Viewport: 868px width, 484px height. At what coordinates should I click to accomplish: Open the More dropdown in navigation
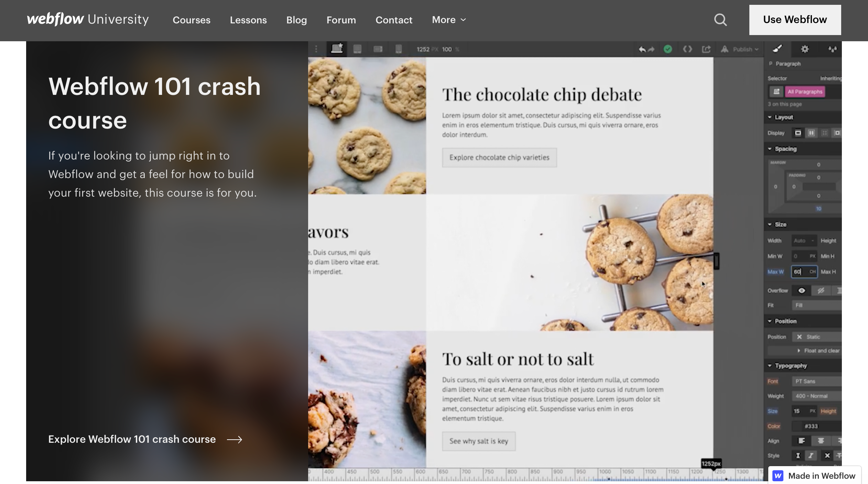click(449, 20)
